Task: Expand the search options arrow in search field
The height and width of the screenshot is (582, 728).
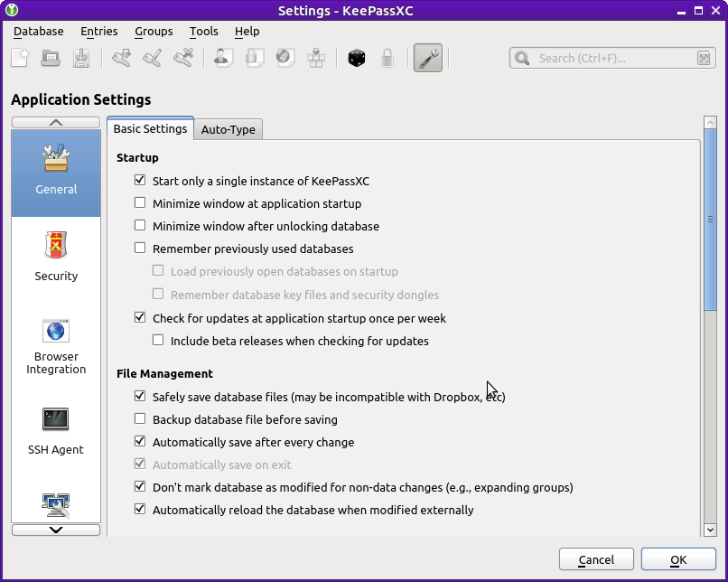Action: coord(702,57)
